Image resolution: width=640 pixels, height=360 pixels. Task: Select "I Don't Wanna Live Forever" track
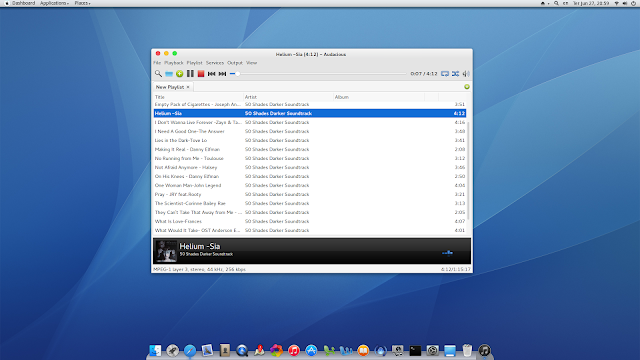[x=310, y=122]
